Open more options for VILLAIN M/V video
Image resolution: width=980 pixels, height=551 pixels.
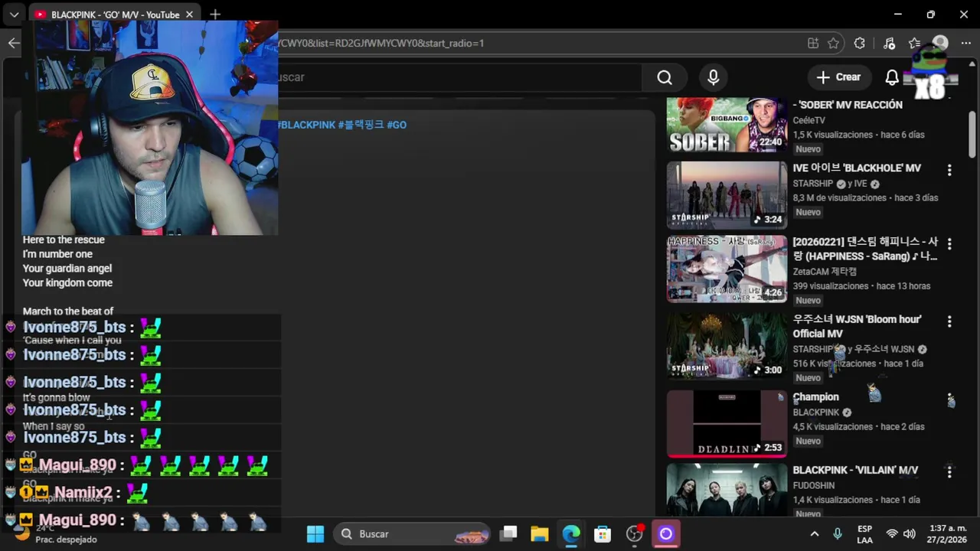click(949, 472)
